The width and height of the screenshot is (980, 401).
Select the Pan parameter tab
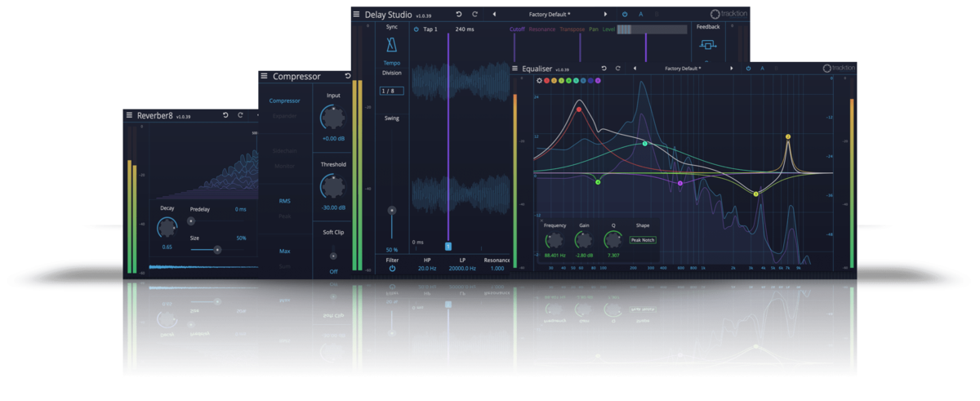[x=594, y=29]
